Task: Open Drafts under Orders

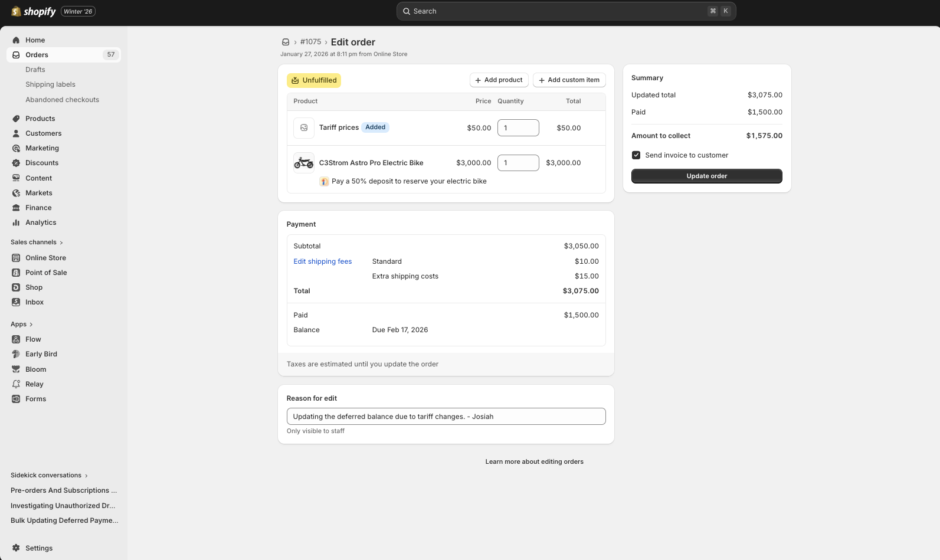Action: [x=35, y=70]
